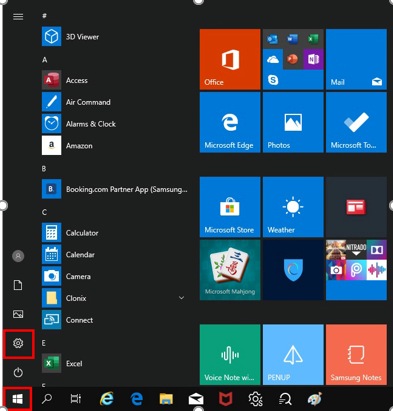Click the Power button icon
Viewport: 393px width, 411px height.
click(x=18, y=372)
